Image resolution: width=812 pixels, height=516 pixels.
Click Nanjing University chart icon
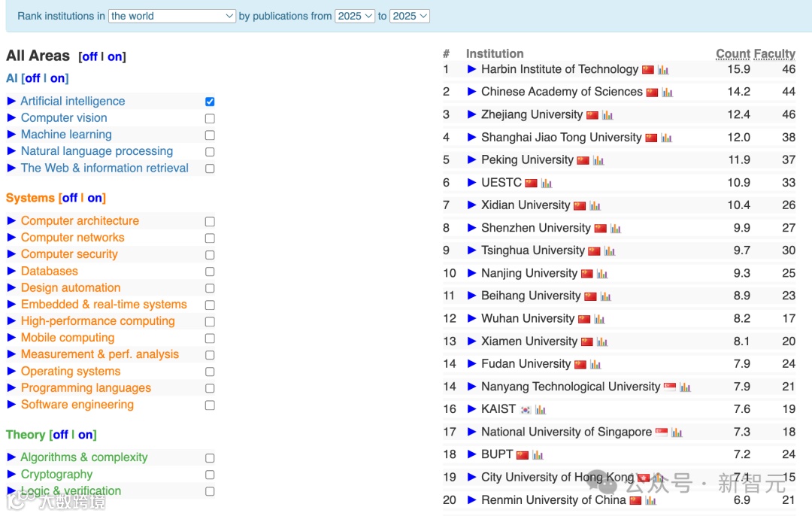tap(602, 274)
